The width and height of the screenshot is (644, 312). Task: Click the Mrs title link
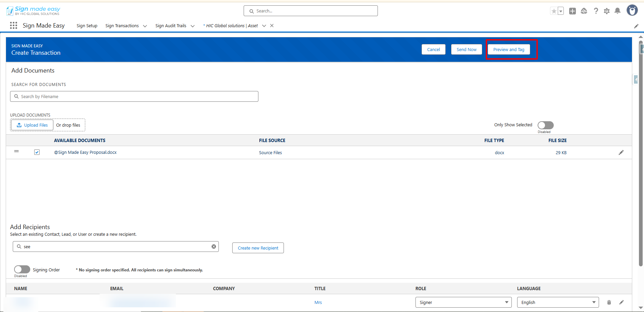pos(318,302)
